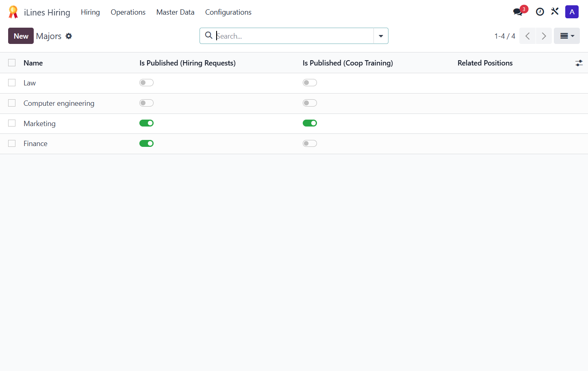Click the iLines Hiring app title
The width and height of the screenshot is (588, 371).
pos(47,13)
